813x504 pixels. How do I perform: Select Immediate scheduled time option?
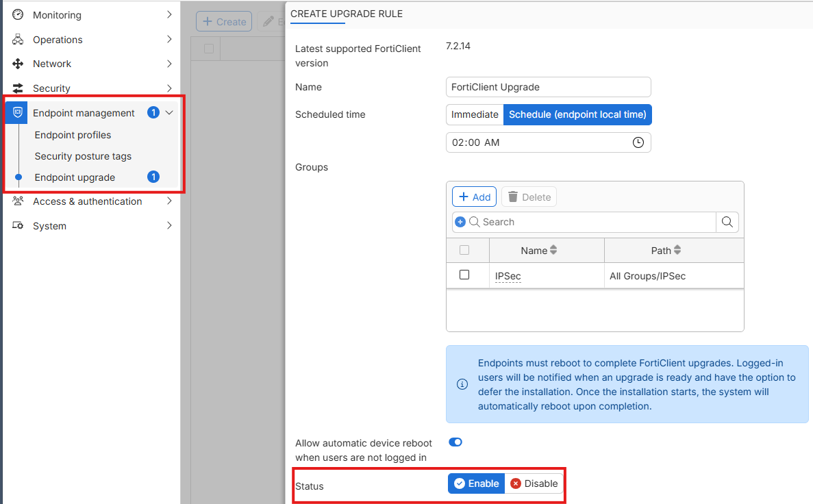pos(475,114)
